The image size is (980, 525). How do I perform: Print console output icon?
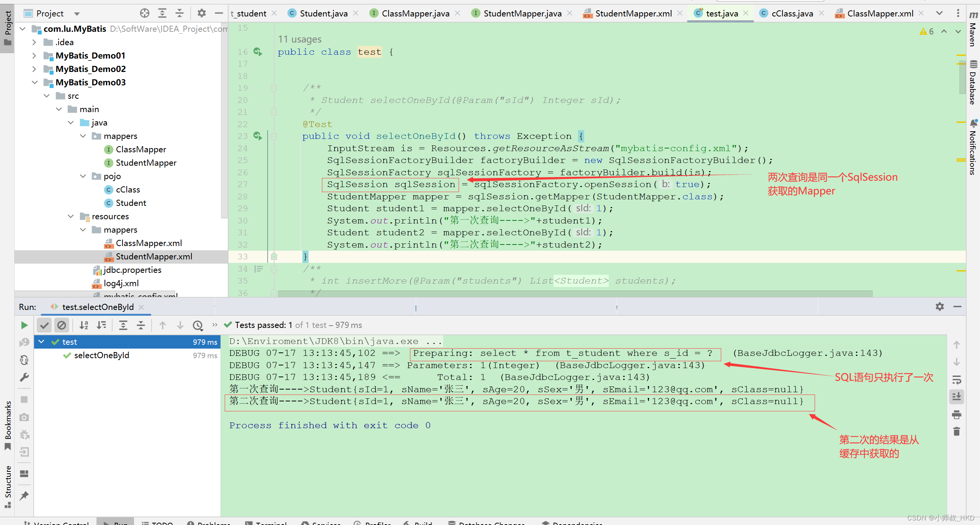tap(957, 414)
